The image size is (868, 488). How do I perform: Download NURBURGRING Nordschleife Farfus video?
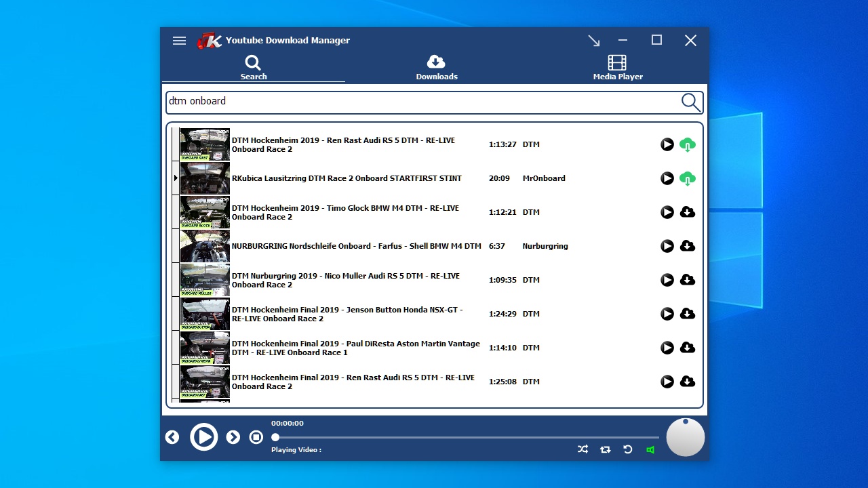point(688,246)
